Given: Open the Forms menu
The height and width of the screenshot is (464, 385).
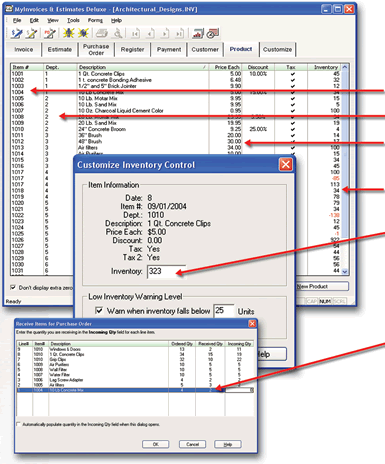Looking at the screenshot, I should coord(95,21).
